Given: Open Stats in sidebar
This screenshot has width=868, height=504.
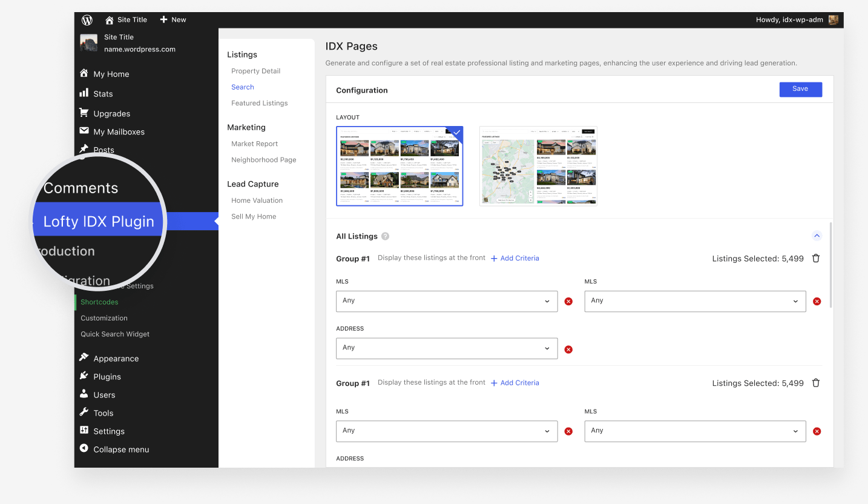Looking at the screenshot, I should (96, 94).
